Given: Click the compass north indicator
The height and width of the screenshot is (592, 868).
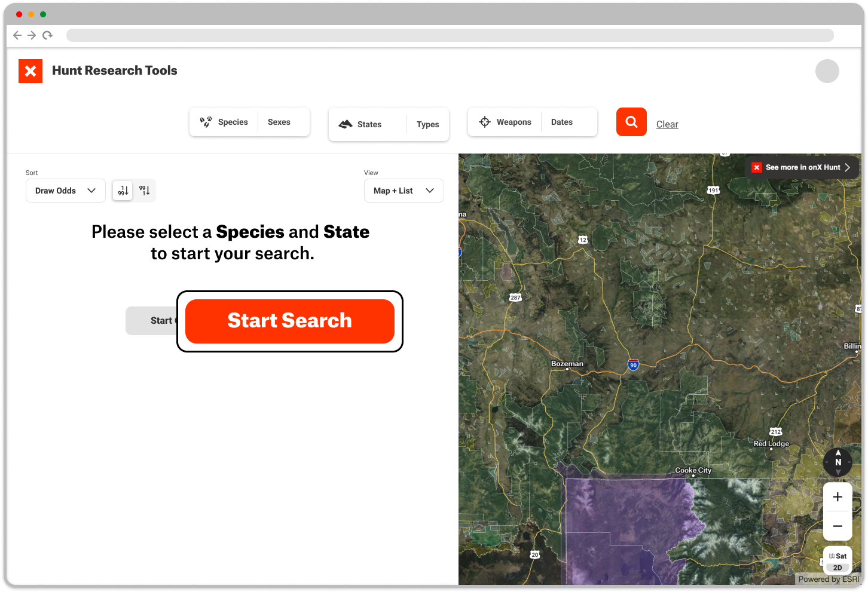Looking at the screenshot, I should (838, 462).
